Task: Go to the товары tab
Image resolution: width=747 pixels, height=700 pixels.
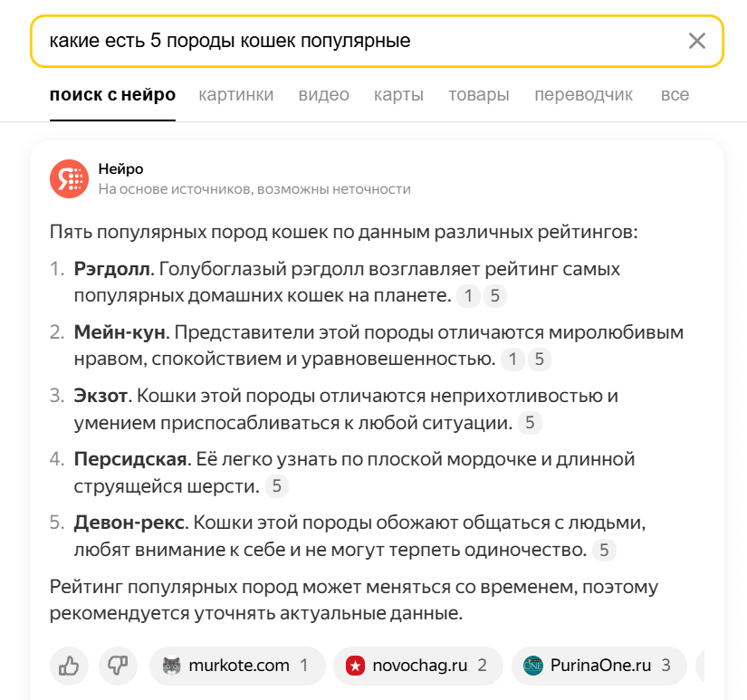Action: (x=478, y=95)
